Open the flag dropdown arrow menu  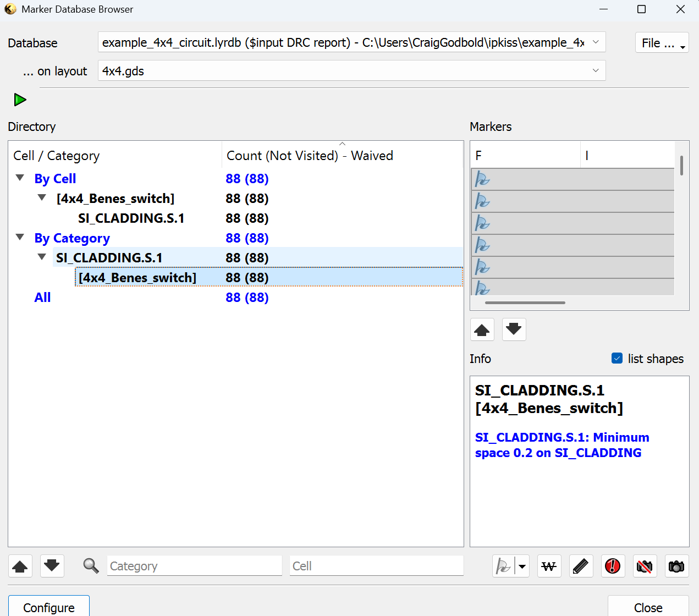522,566
